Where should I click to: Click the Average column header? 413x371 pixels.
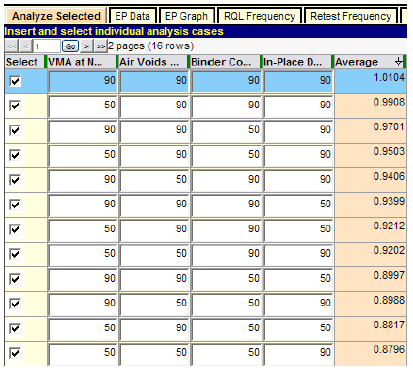pyautogui.click(x=369, y=62)
